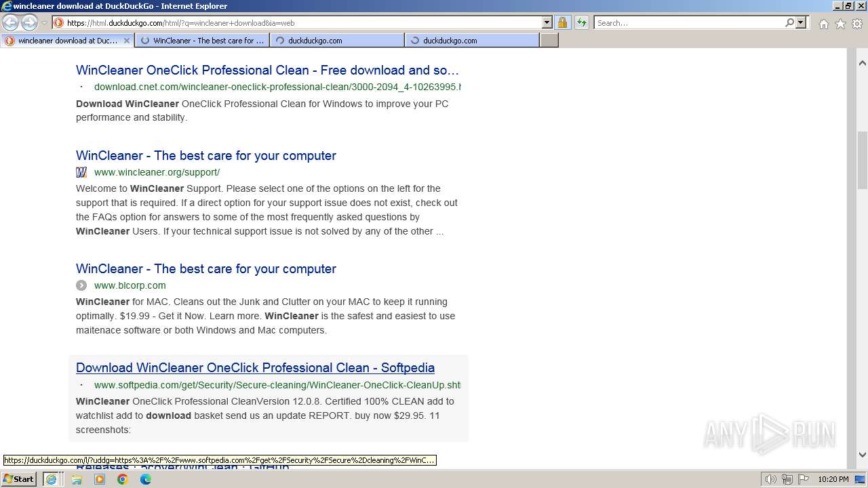Click Softpedia result description snippet

265,415
